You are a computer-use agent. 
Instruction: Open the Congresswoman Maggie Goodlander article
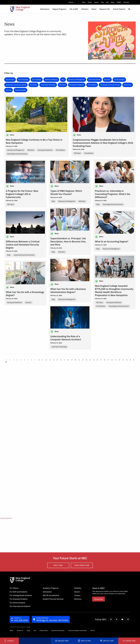coord(103,143)
